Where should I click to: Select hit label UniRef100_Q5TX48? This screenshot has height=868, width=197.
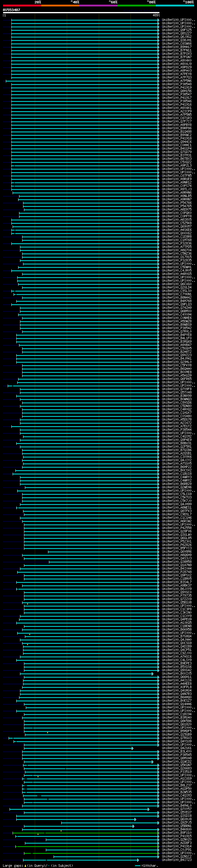tap(177, 392)
